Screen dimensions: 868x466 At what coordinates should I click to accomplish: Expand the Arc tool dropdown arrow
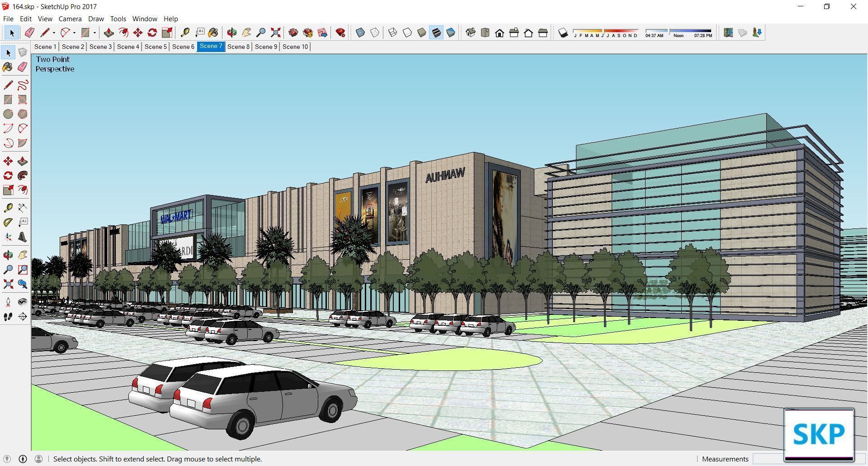click(x=74, y=33)
